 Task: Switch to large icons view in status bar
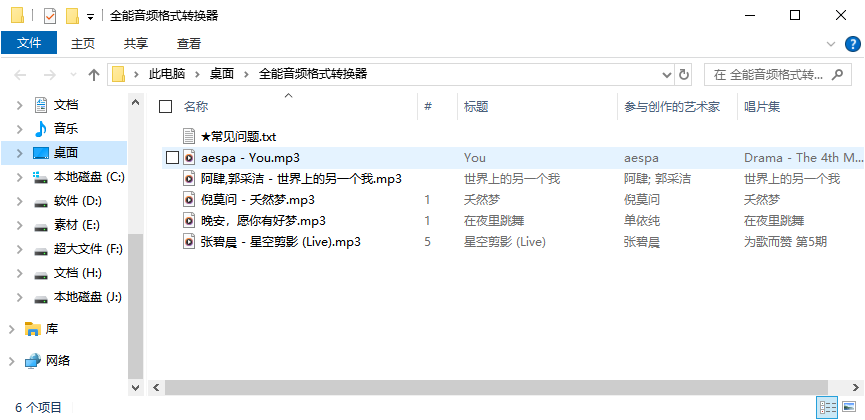pyautogui.click(x=850, y=408)
